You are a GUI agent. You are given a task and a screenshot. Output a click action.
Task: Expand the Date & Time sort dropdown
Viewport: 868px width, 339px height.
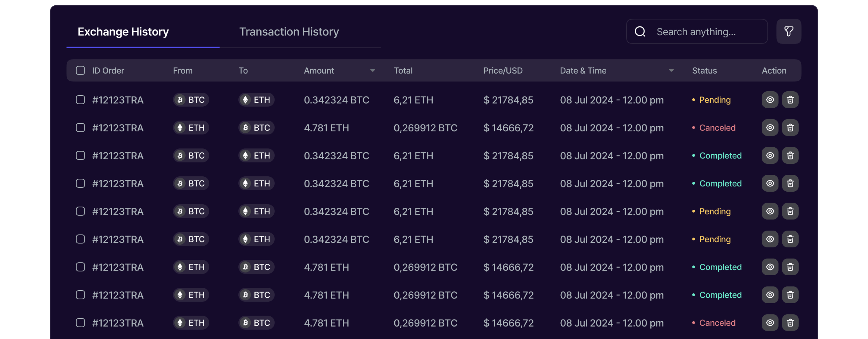click(671, 70)
